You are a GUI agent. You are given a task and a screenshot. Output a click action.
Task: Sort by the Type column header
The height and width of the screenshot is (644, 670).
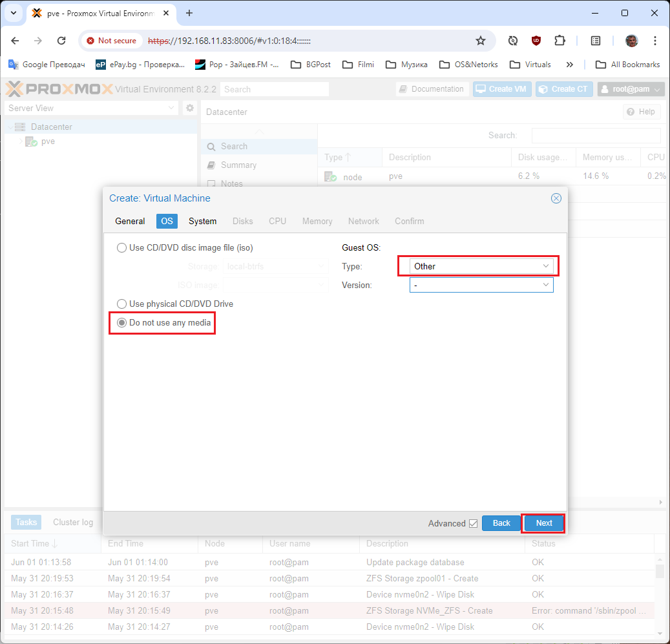(x=350, y=157)
